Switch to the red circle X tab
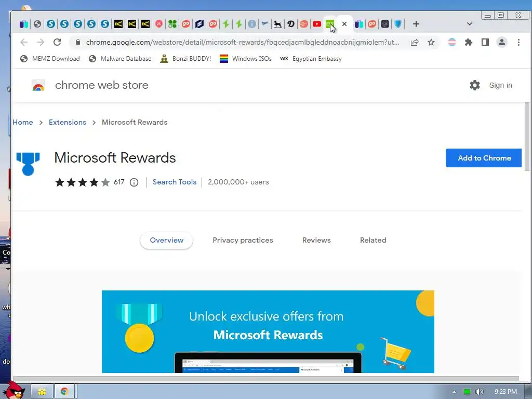 [x=159, y=24]
